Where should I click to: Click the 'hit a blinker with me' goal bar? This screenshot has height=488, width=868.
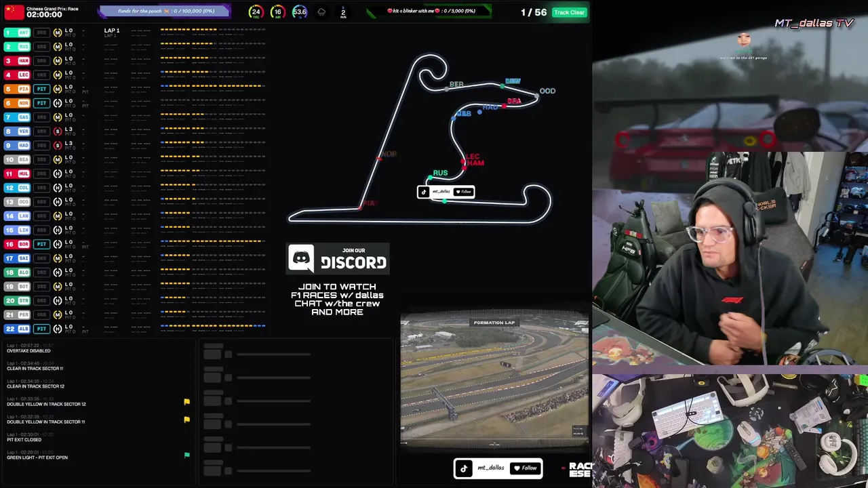[x=431, y=11]
